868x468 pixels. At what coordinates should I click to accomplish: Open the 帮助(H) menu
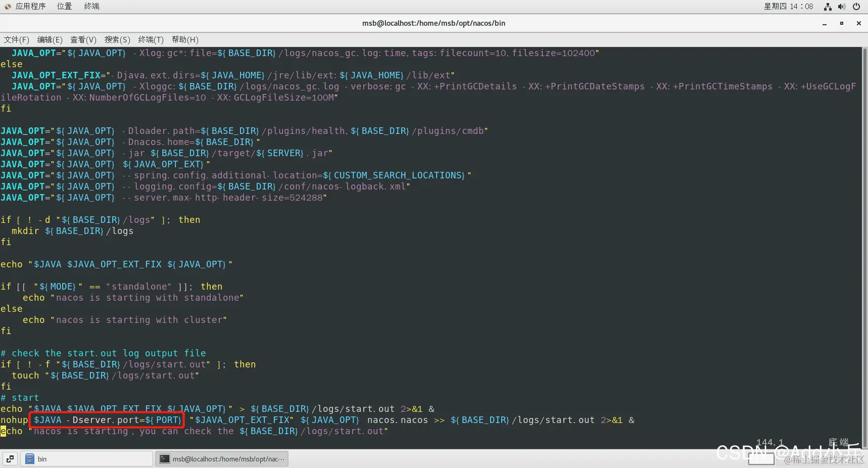click(x=185, y=39)
